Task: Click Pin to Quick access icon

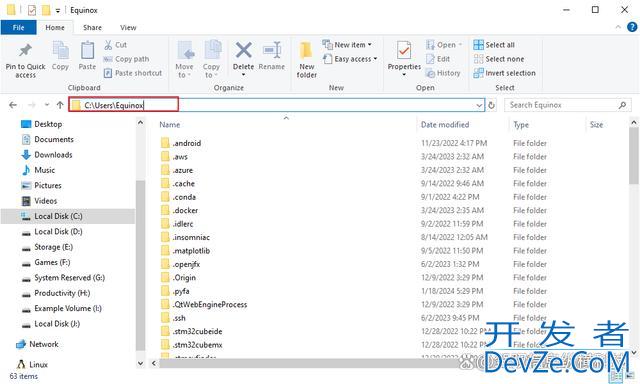Action: coord(25,51)
